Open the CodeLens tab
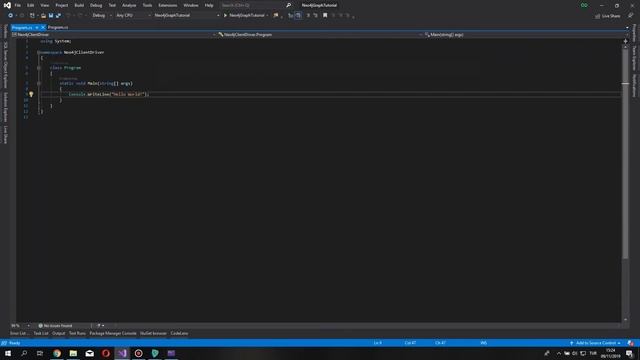Viewport: 640px width, 360px height. [x=179, y=333]
